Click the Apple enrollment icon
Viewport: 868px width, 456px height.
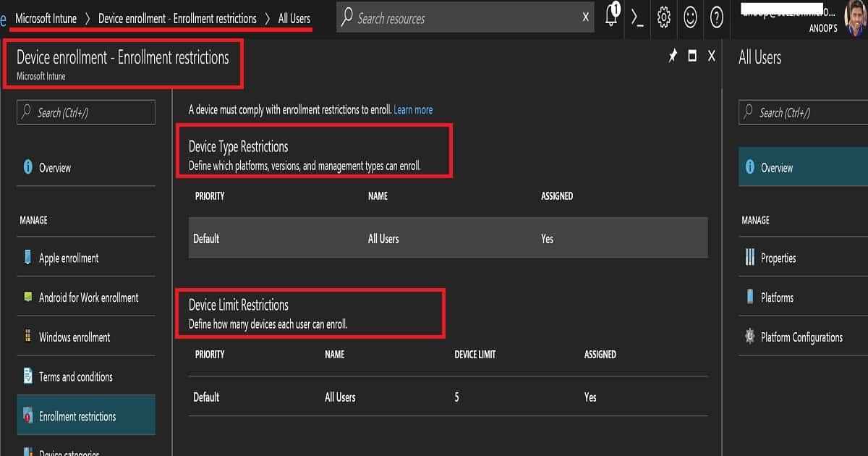point(27,257)
